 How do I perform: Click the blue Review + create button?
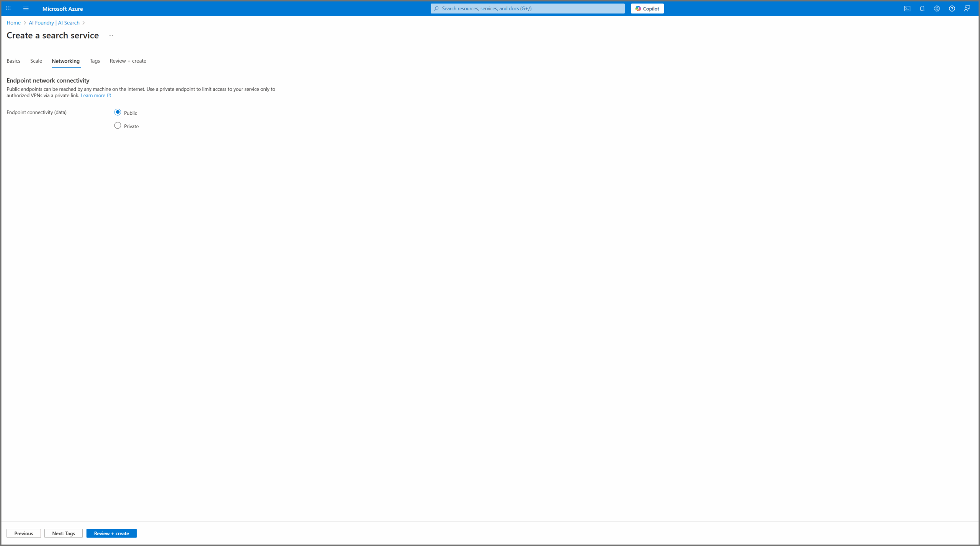[111, 533]
